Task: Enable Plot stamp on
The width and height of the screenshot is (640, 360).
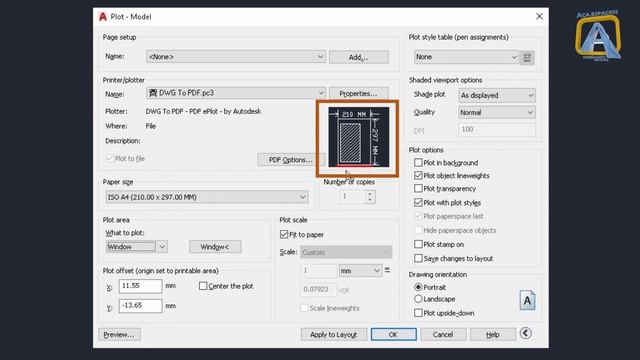Action: click(x=418, y=244)
